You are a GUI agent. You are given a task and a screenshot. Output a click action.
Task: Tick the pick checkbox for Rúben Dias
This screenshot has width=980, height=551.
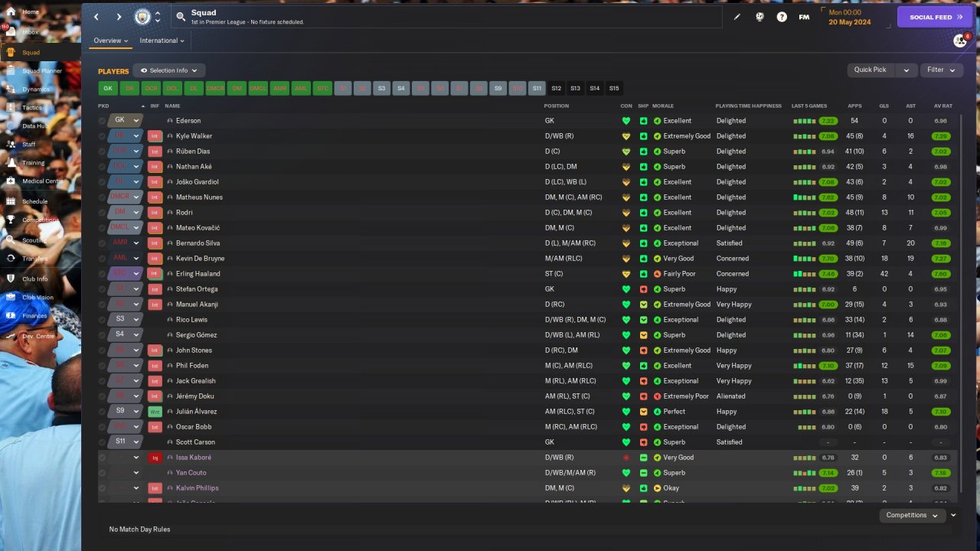pos(103,152)
